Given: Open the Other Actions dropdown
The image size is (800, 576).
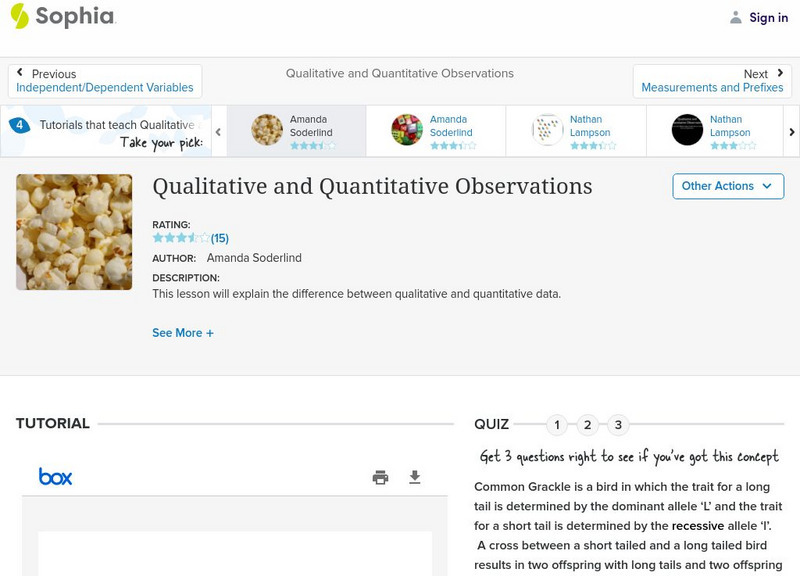Looking at the screenshot, I should 726,186.
